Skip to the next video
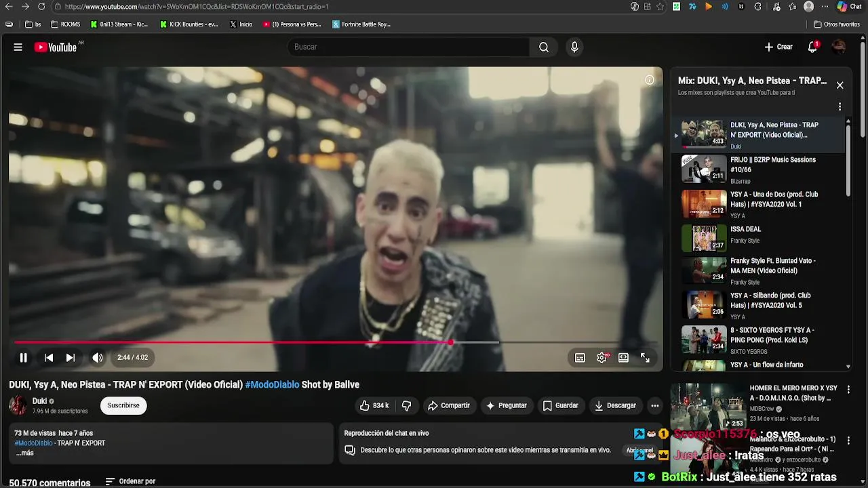Screen dimensions: 868x488 [x=70, y=358]
